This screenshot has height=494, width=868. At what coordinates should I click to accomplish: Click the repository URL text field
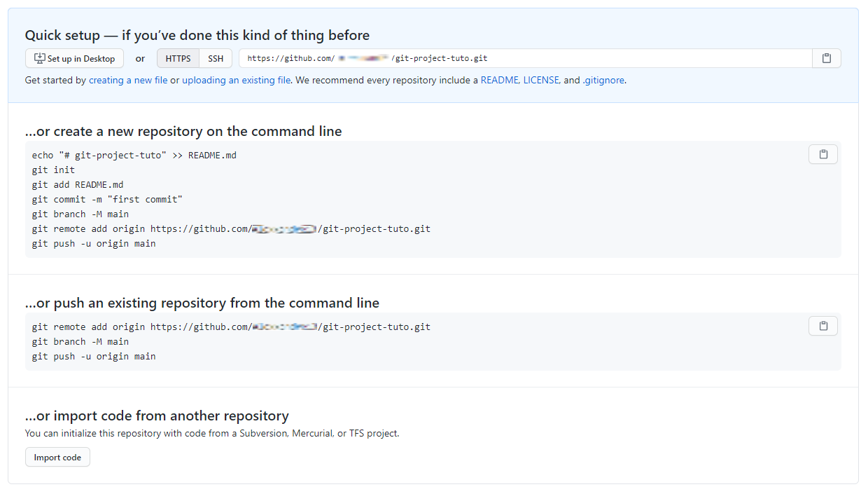525,58
